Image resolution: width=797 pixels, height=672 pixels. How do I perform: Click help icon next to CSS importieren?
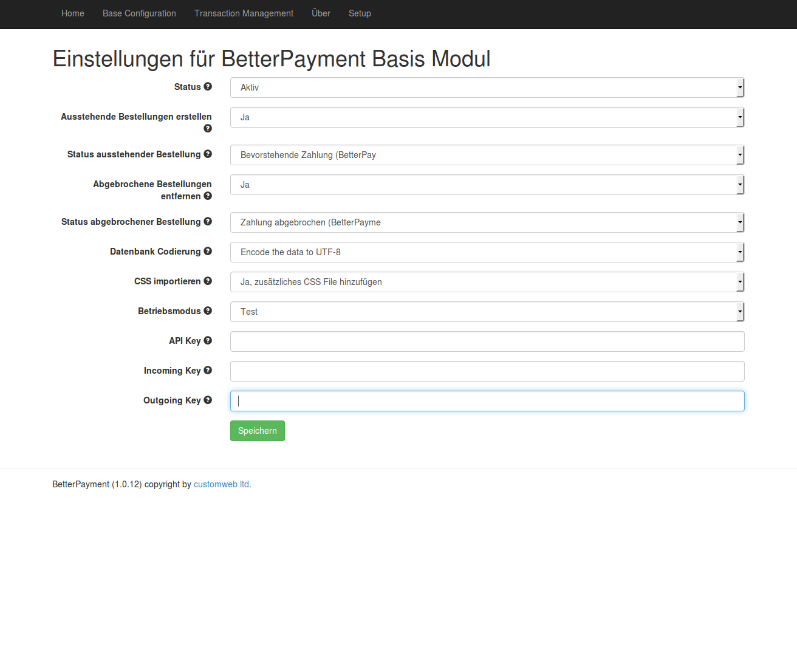click(x=208, y=281)
